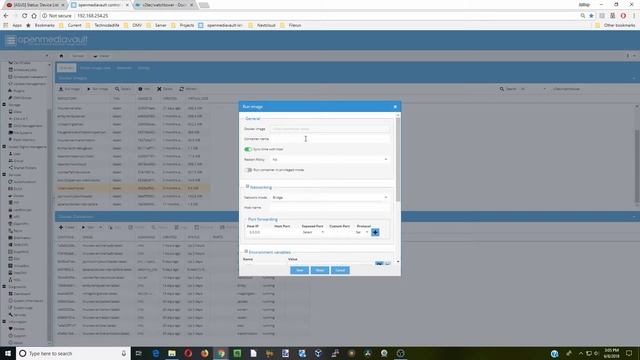Viewport: 640px width, 360px height.
Task: Open Shared Folders in the sidebar
Action: (x=23, y=168)
